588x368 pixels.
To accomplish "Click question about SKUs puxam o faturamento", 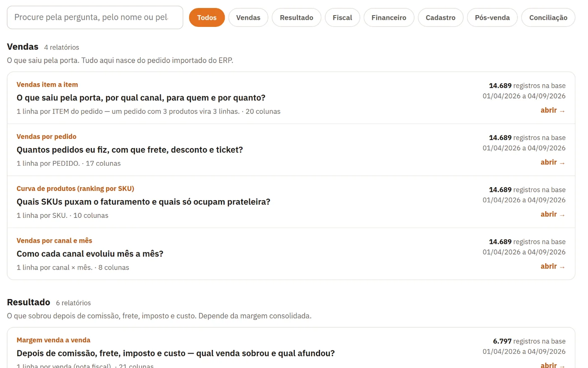I will [143, 202].
